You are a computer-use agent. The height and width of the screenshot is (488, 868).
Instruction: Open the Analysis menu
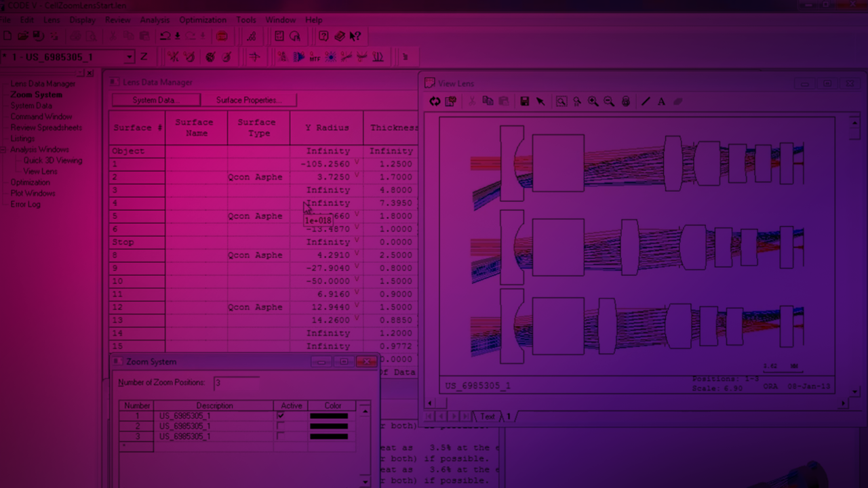155,20
